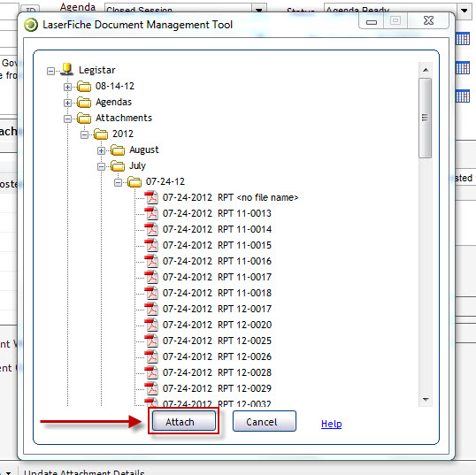The image size is (476, 475).
Task: Collapse the 2012 folder node
Action: [84, 134]
